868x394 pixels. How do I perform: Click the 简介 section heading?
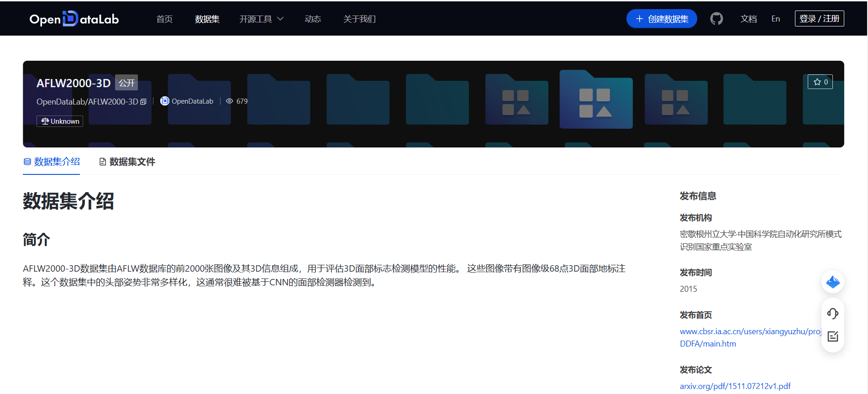tap(37, 239)
